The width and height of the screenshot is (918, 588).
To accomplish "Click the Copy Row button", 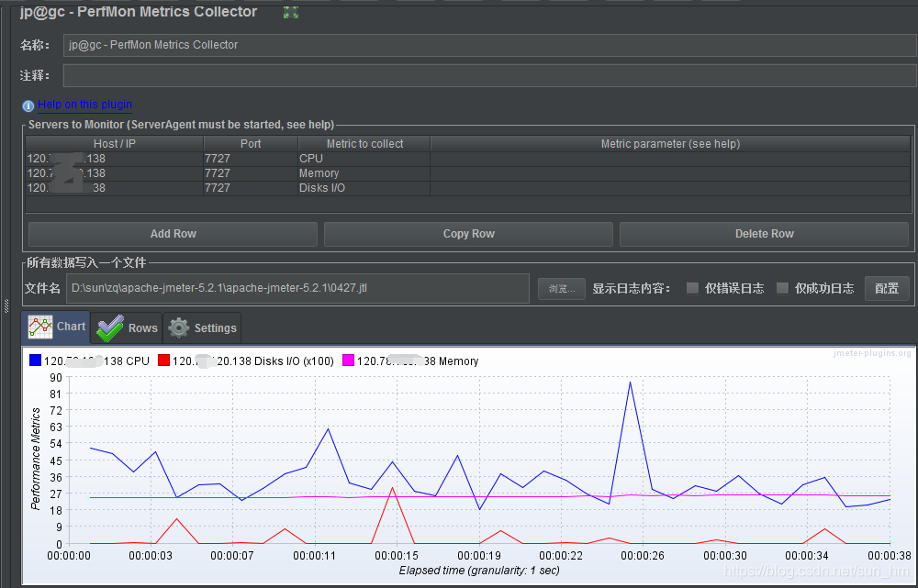I will 468,234.
